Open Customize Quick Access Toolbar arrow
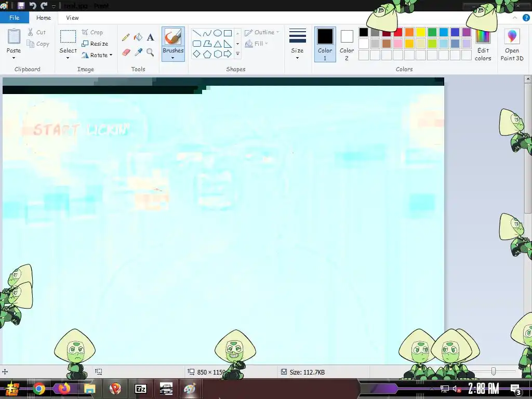The height and width of the screenshot is (399, 532). click(54, 6)
